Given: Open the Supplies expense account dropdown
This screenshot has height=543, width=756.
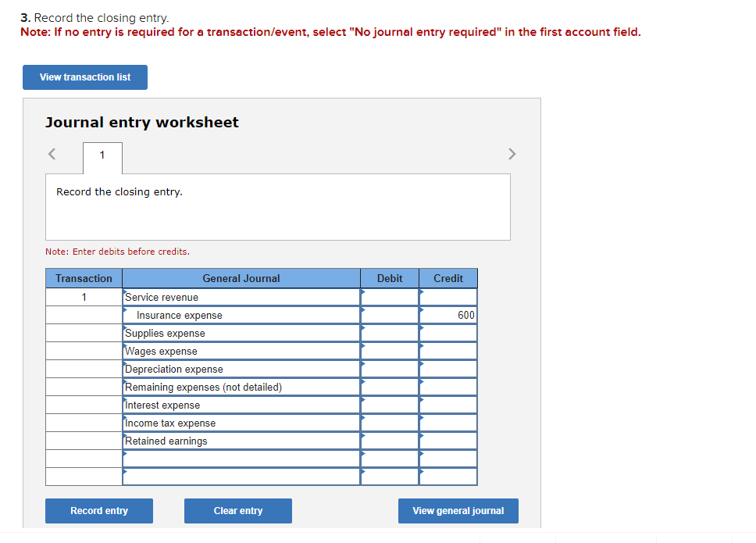Looking at the screenshot, I should [x=238, y=333].
